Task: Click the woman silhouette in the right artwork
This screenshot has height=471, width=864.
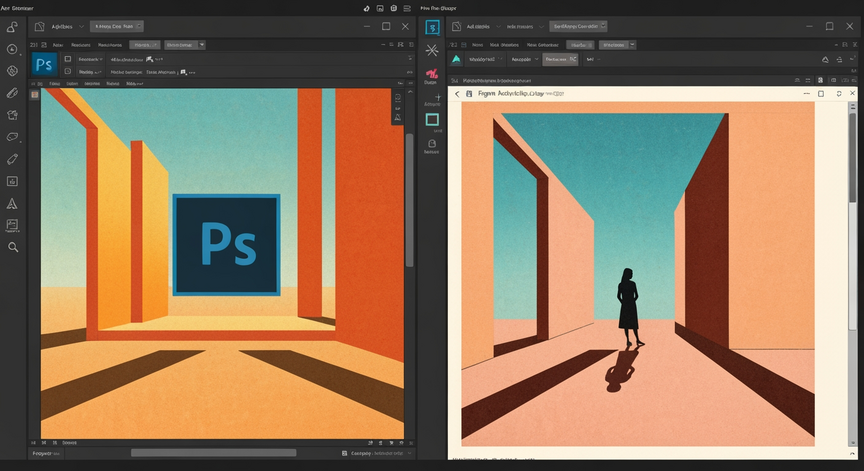Action: 628,307
